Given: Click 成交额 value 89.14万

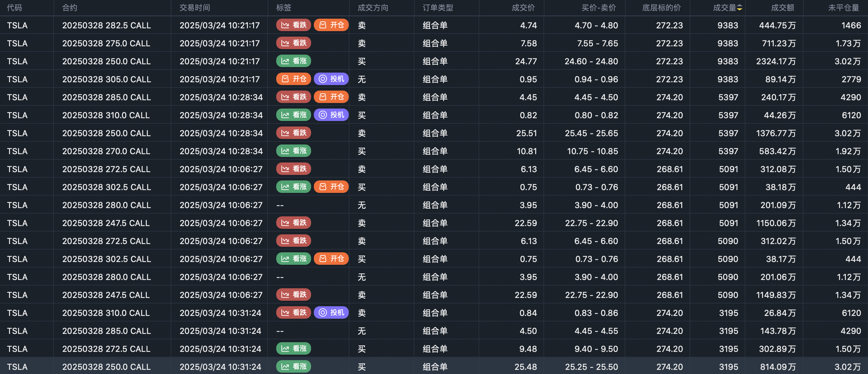Looking at the screenshot, I should tap(780, 80).
